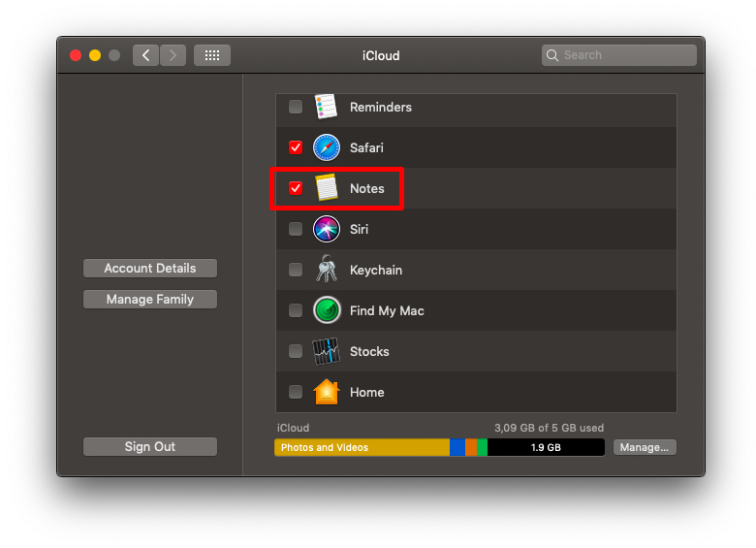The width and height of the screenshot is (756, 548).
Task: Uncheck the Notes checkbox
Action: (296, 187)
